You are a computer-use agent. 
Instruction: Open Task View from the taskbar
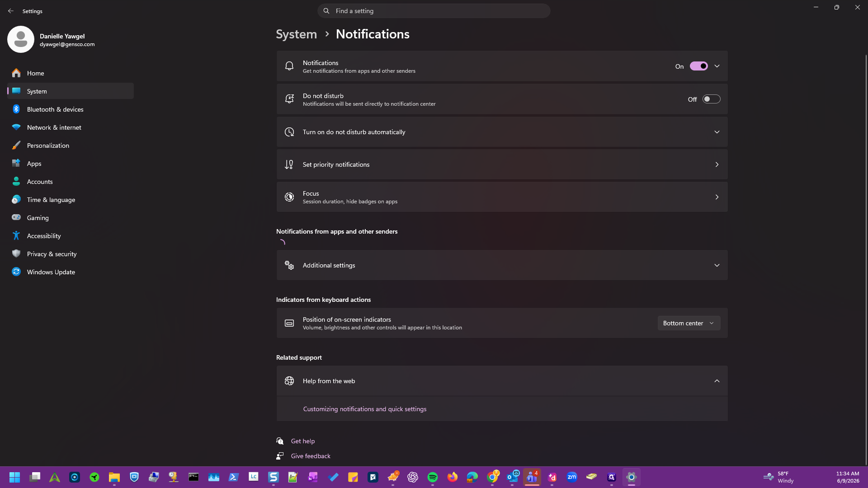[35, 477]
